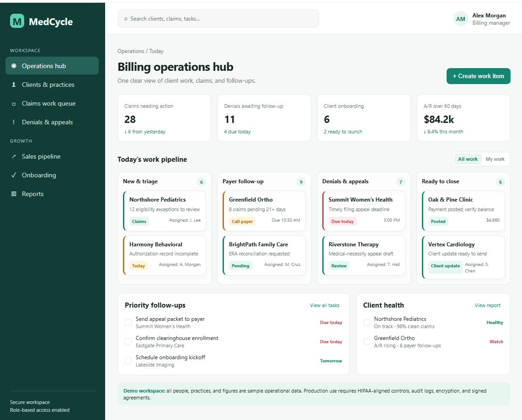Open the Client onboarding stat card

pos(364,118)
